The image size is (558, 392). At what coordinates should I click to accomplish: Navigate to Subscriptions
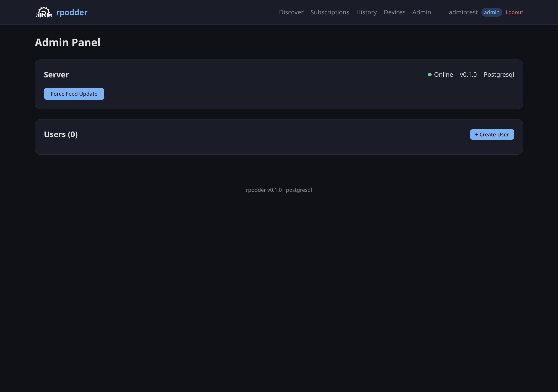click(x=330, y=12)
